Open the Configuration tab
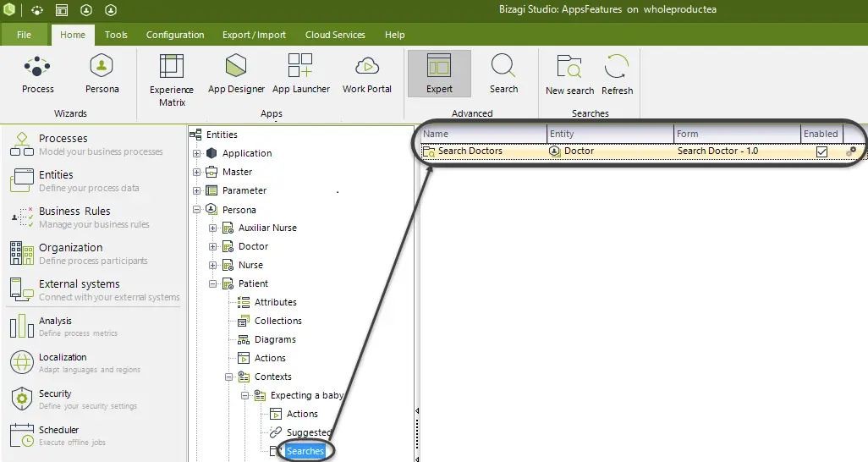This screenshot has height=462, width=868. click(175, 35)
